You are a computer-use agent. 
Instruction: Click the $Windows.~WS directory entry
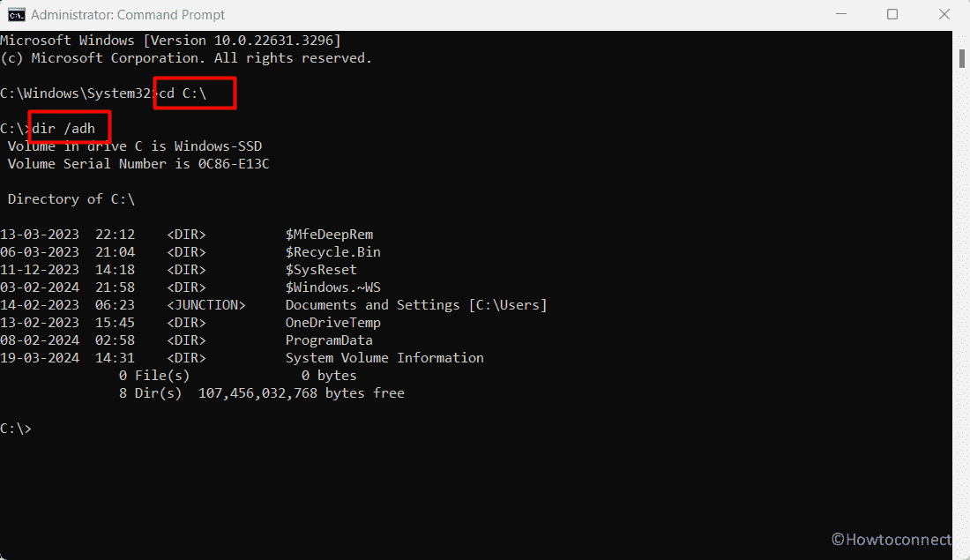point(332,287)
